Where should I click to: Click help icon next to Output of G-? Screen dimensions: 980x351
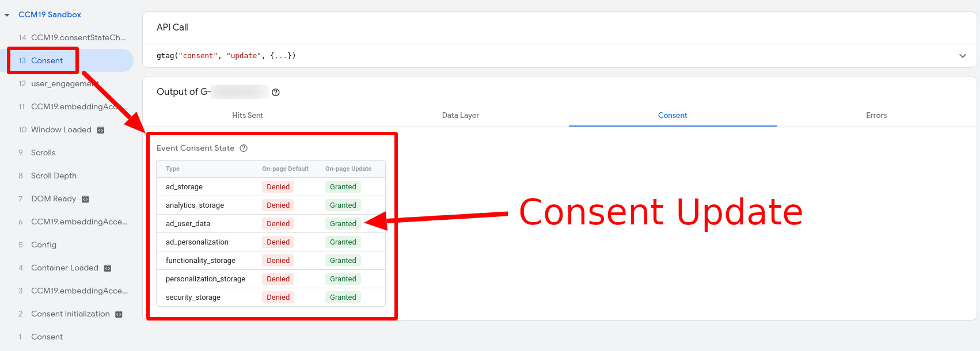276,93
